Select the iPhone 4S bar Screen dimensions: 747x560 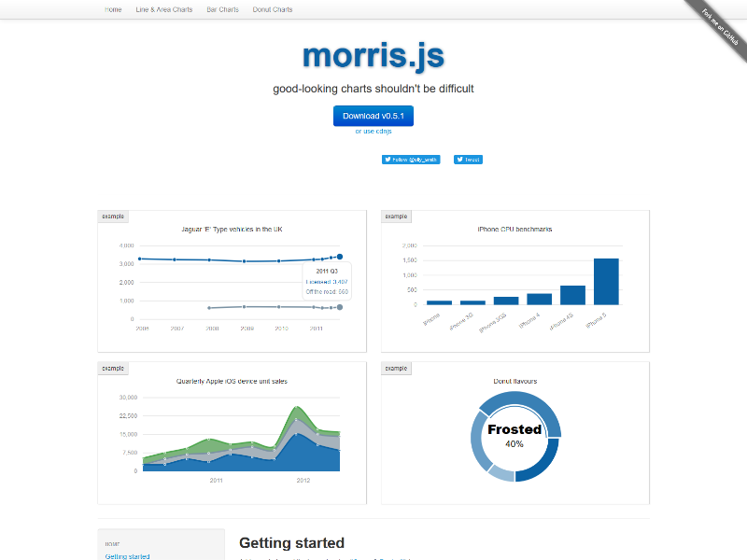(x=572, y=295)
